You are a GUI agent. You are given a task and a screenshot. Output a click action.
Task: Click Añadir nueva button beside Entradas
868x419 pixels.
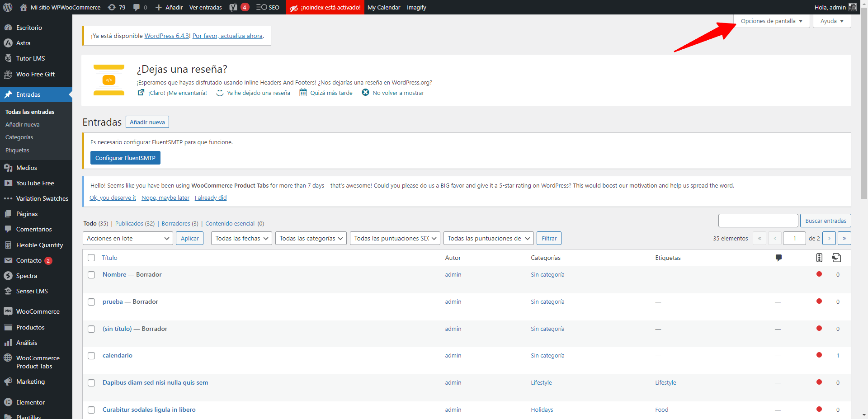(x=147, y=122)
